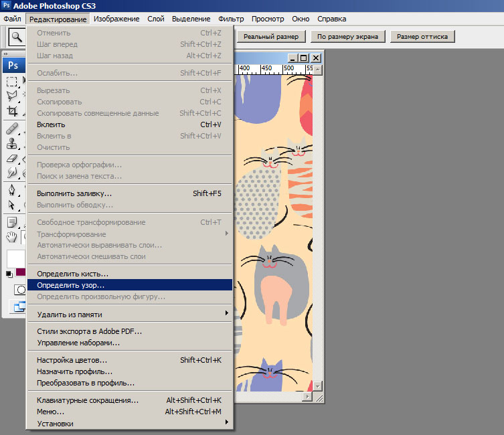504x435 pixels.
Task: Open the Выделение menu
Action: 191,19
